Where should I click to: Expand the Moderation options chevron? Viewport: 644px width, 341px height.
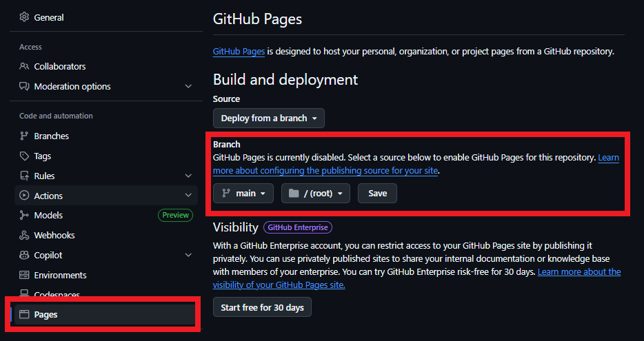click(x=188, y=87)
